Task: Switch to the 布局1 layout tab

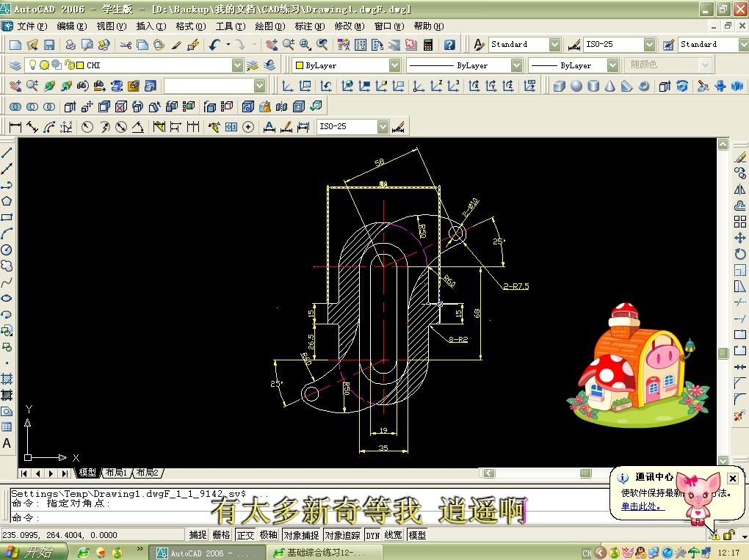Action: tap(116, 473)
